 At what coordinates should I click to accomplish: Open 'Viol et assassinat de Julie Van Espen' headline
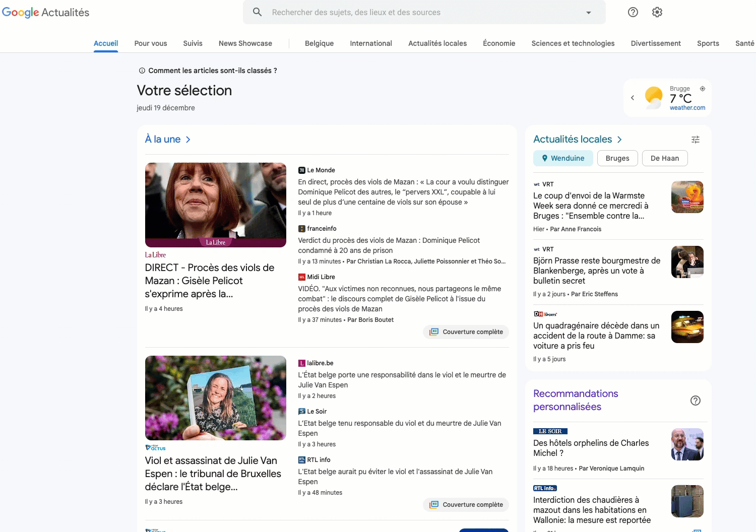[x=213, y=474]
